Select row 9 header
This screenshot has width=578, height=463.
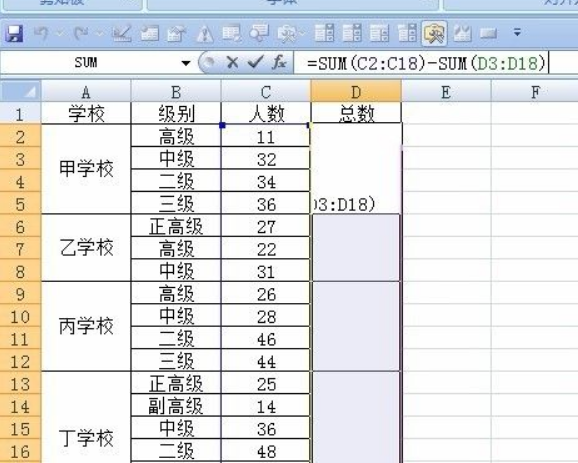(x=20, y=293)
